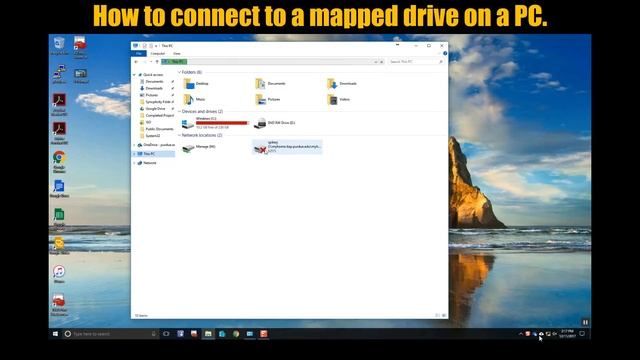The image size is (640, 360).
Task: Open Google Chrome desktop shortcut
Action: (x=59, y=162)
